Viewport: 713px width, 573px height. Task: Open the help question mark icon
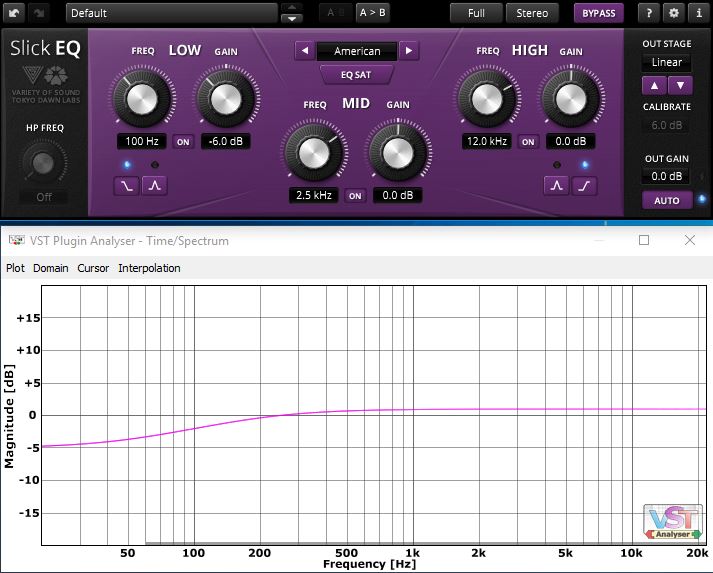649,13
